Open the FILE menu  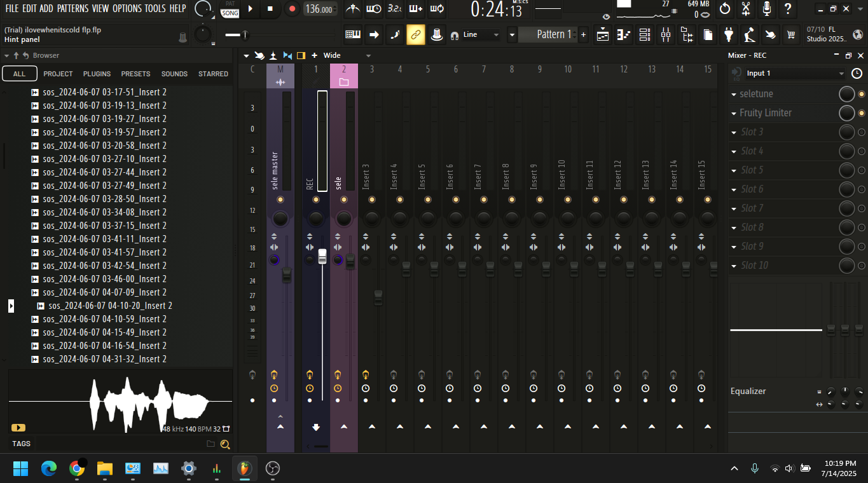12,8
